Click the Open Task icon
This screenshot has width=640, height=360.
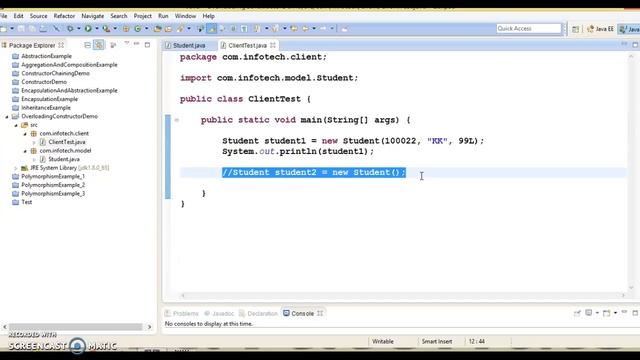click(168, 29)
